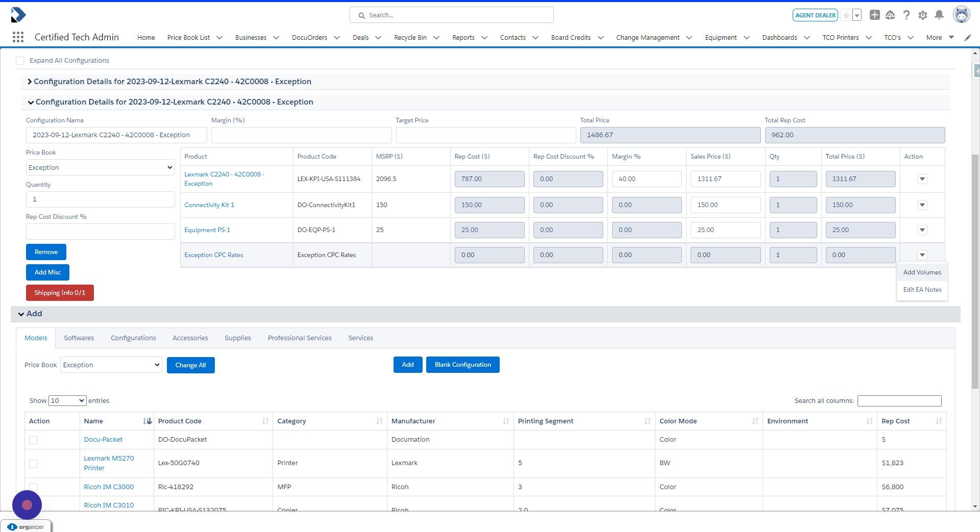Click the Blank Configuration button
Viewport: 980px width, 532px height.
tap(462, 365)
